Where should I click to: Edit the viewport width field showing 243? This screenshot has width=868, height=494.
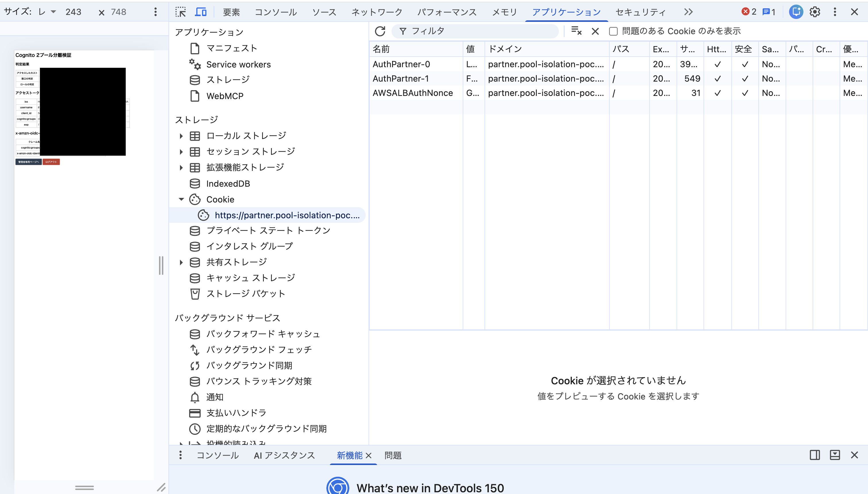click(x=73, y=12)
